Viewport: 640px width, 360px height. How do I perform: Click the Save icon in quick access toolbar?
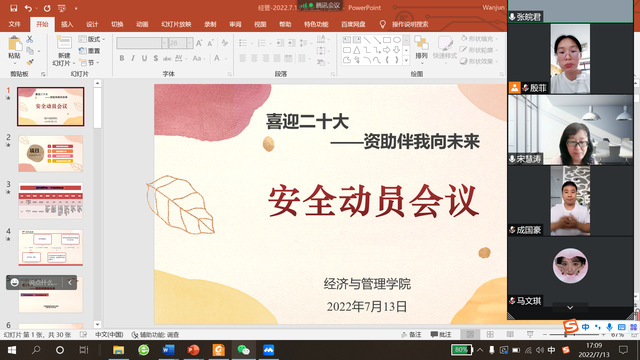pyautogui.click(x=13, y=8)
